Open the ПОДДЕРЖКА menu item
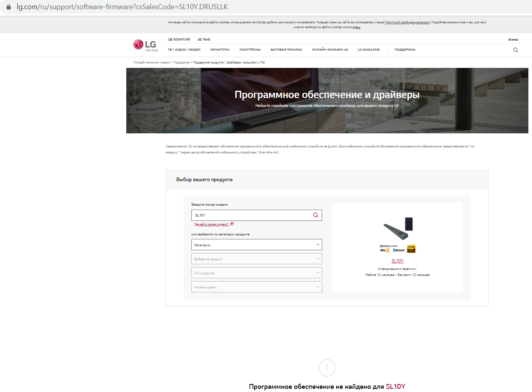Viewport: 532px width, 392px height. click(405, 50)
